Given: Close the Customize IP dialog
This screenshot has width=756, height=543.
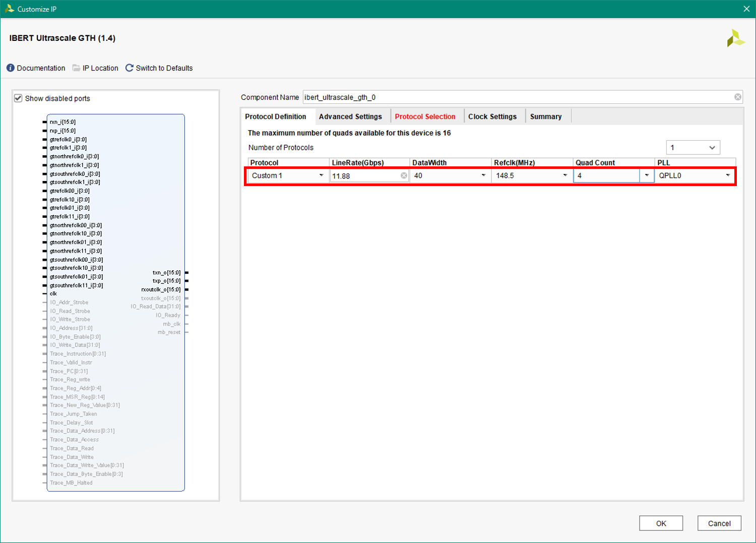Looking at the screenshot, I should click(746, 9).
